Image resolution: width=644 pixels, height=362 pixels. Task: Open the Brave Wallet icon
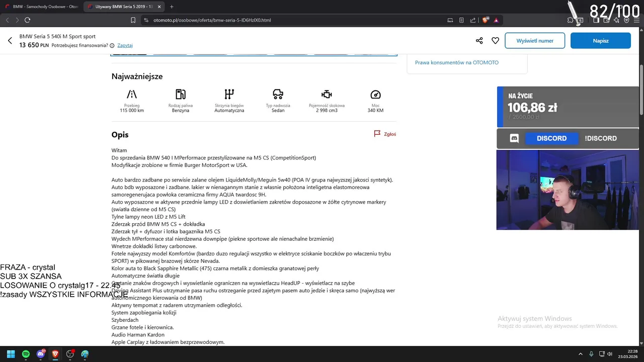(x=606, y=20)
